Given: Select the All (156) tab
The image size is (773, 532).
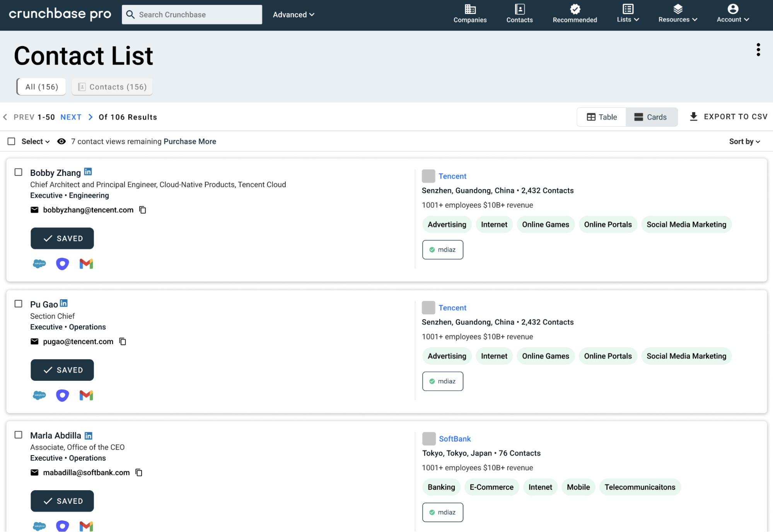Looking at the screenshot, I should point(41,87).
